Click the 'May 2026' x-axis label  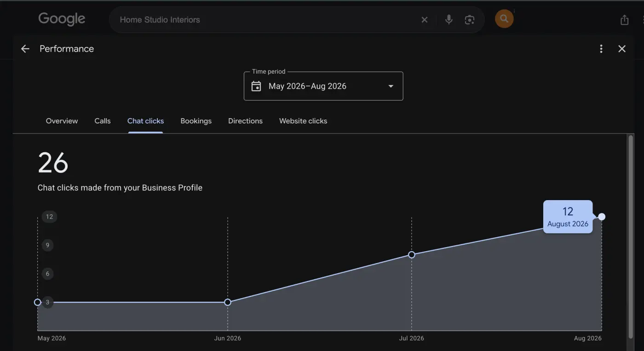[x=52, y=338]
